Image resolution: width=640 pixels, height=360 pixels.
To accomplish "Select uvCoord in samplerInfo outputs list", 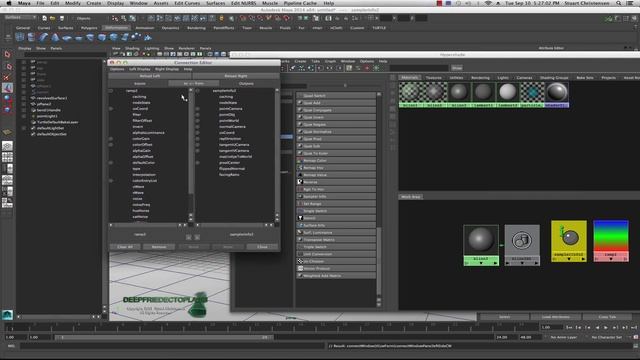I will tap(227, 133).
